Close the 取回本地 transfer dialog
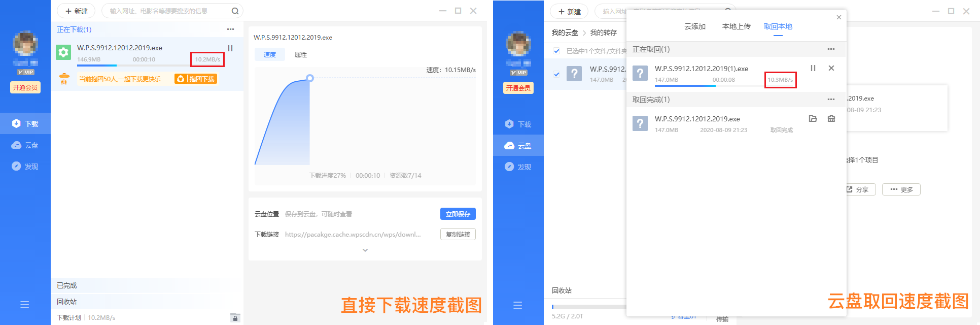 pos(838,17)
